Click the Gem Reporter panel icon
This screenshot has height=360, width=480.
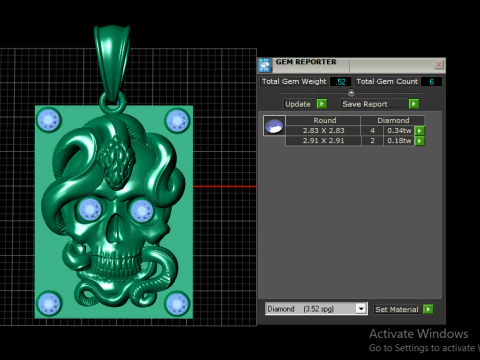pyautogui.click(x=265, y=65)
